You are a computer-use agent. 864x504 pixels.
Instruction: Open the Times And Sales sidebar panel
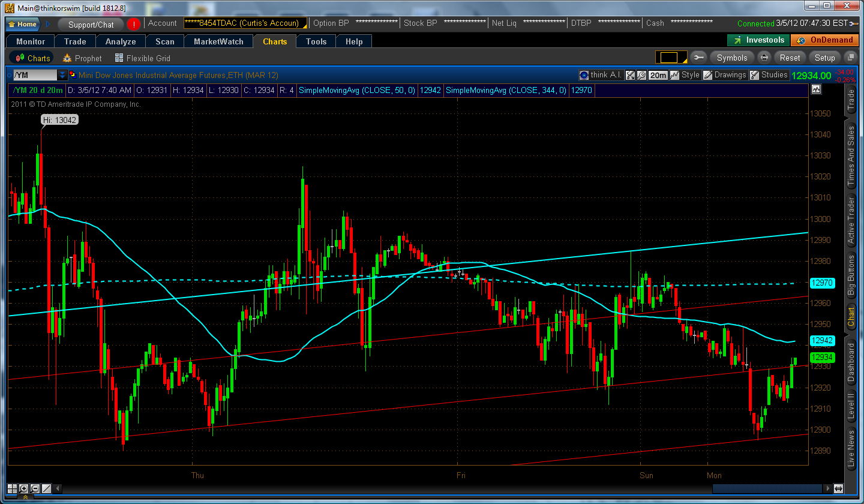[x=851, y=155]
